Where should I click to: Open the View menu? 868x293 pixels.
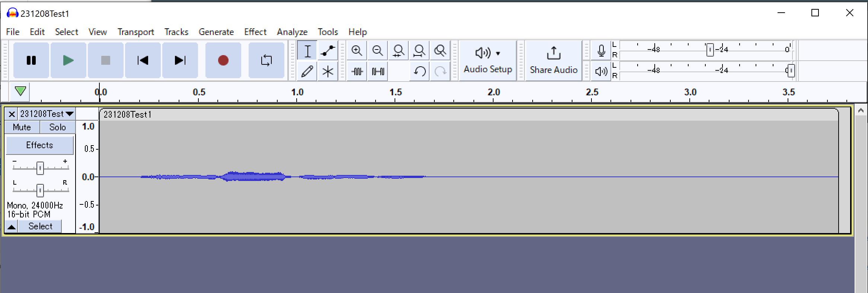(x=98, y=32)
